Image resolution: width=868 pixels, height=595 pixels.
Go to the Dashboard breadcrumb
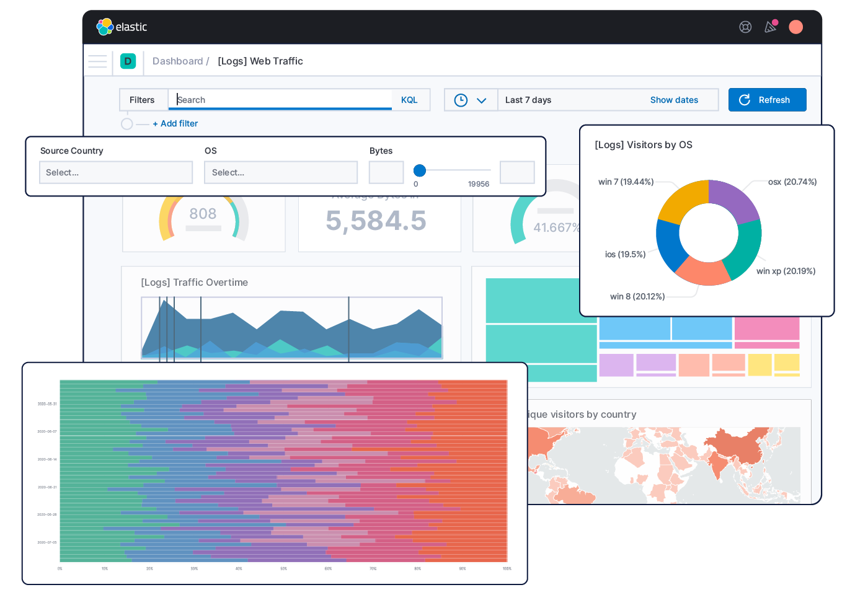click(x=177, y=61)
